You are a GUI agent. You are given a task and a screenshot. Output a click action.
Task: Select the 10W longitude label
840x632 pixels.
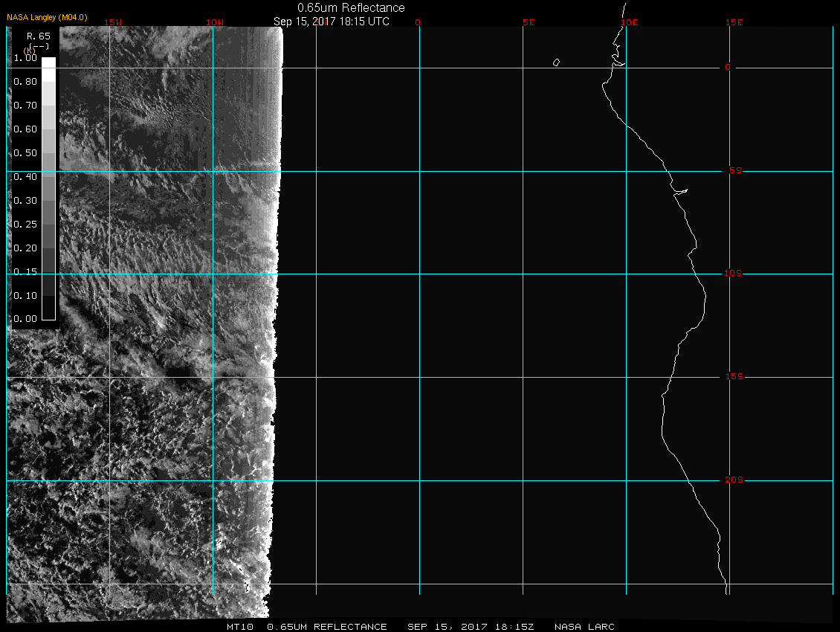(215, 22)
